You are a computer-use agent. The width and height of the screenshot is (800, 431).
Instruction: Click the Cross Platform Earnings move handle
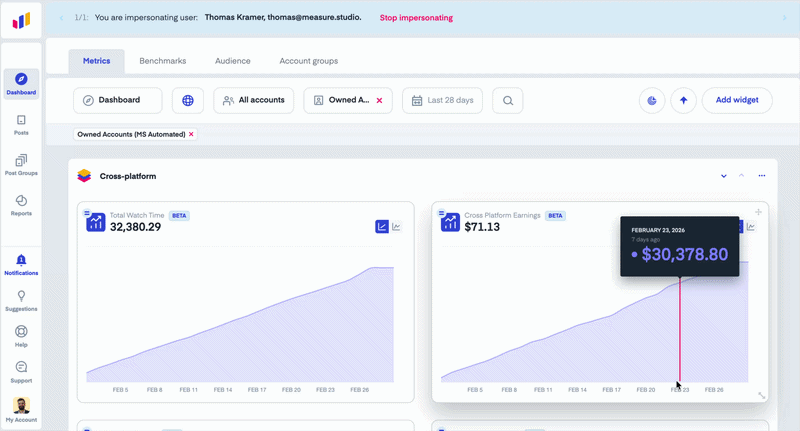(x=758, y=212)
